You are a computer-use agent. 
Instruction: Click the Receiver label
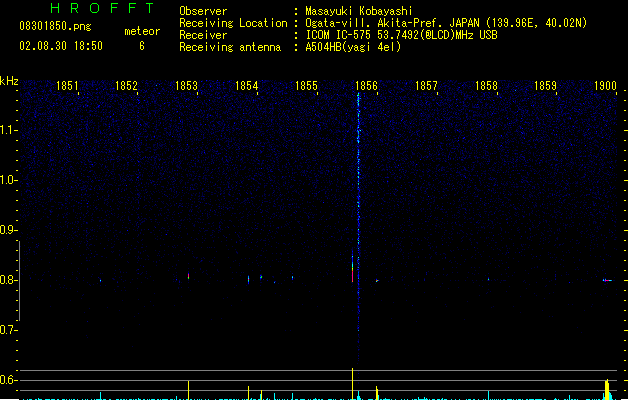pyautogui.click(x=203, y=35)
